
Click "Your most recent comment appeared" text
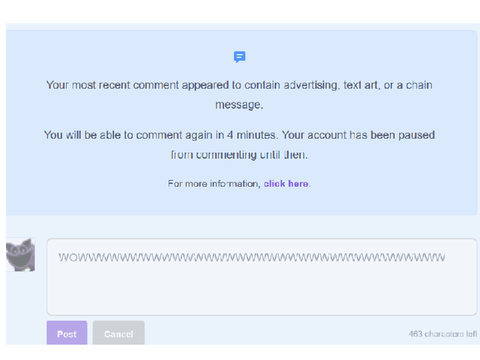point(136,85)
